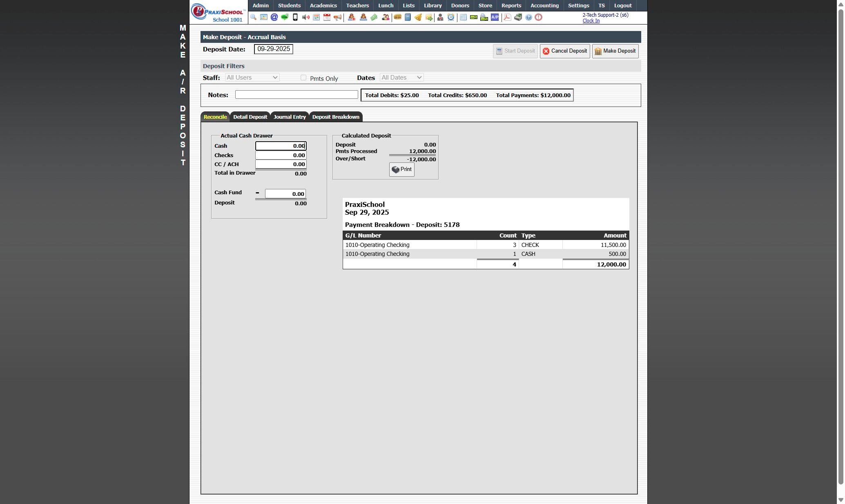
Task: Click the green chat bubble icon
Action: (x=285, y=17)
